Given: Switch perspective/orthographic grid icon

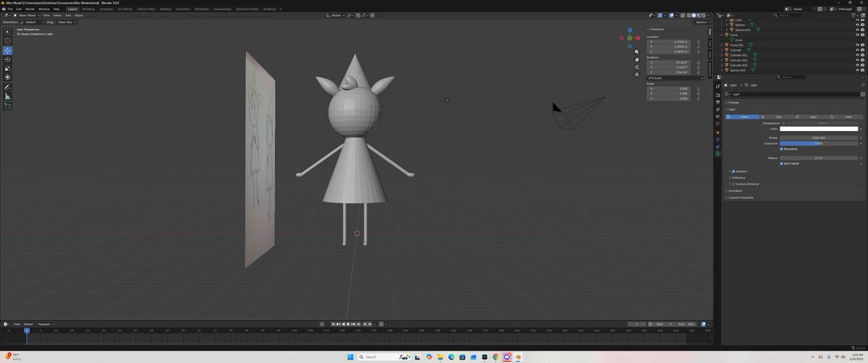Looking at the screenshot, I should click(637, 74).
